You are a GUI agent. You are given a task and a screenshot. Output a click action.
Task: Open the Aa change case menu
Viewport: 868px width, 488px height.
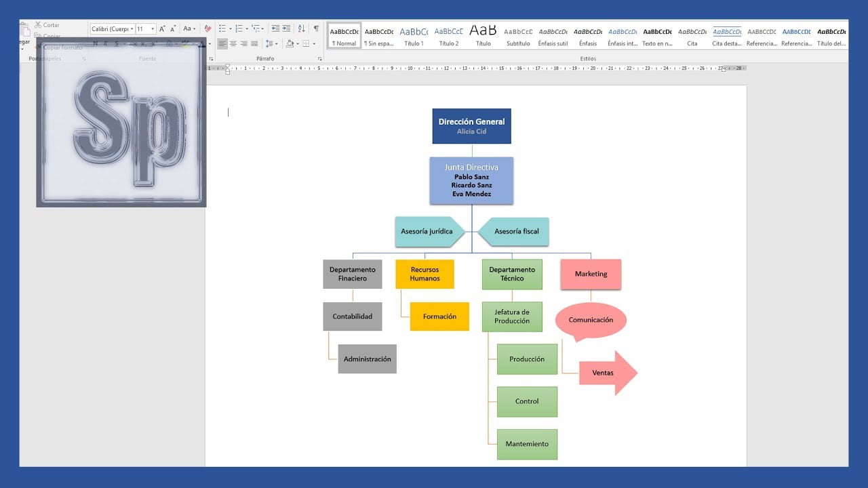pyautogui.click(x=189, y=28)
